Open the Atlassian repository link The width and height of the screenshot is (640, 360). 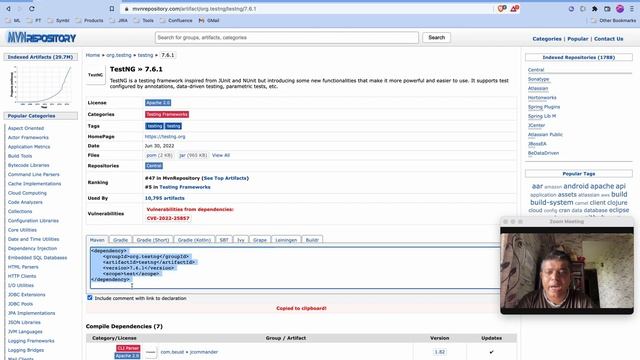538,89
